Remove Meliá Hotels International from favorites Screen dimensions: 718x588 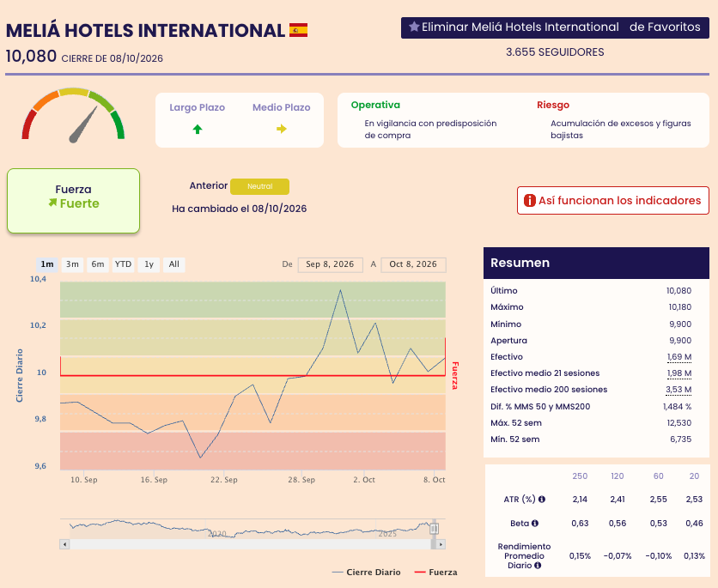pyautogui.click(x=555, y=27)
